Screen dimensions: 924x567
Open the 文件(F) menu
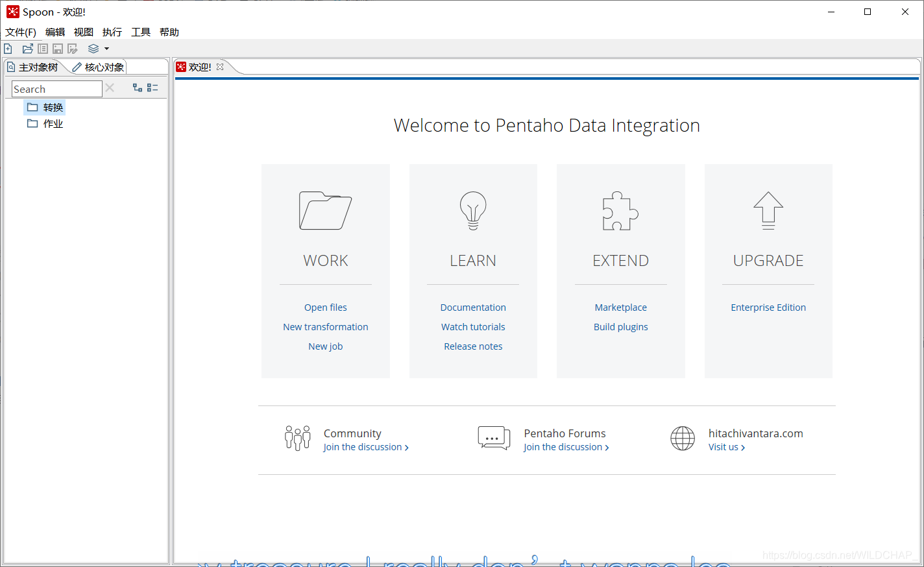point(21,32)
